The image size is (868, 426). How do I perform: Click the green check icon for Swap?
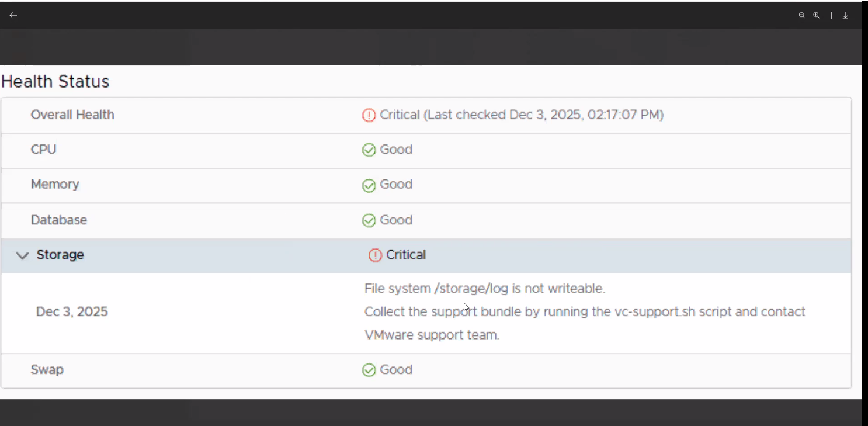369,370
